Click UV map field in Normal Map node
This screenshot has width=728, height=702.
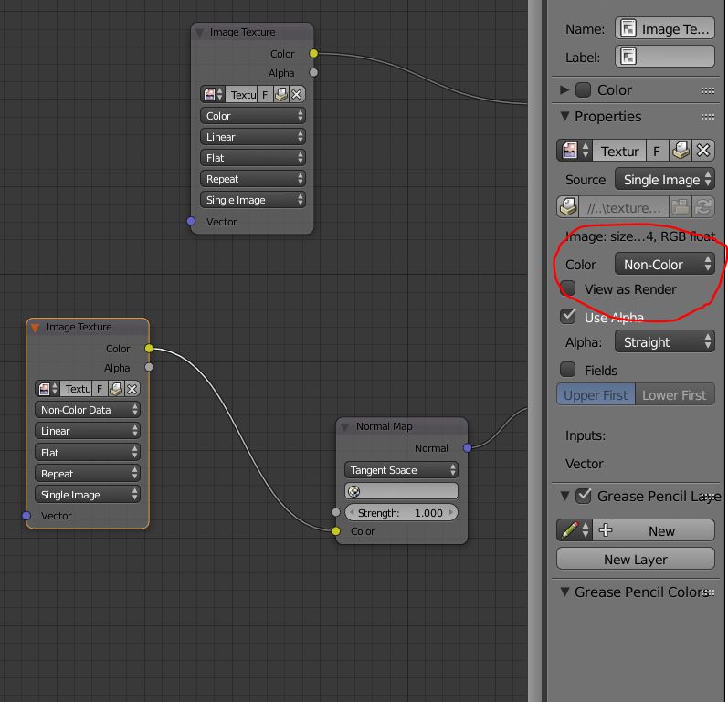pos(401,491)
